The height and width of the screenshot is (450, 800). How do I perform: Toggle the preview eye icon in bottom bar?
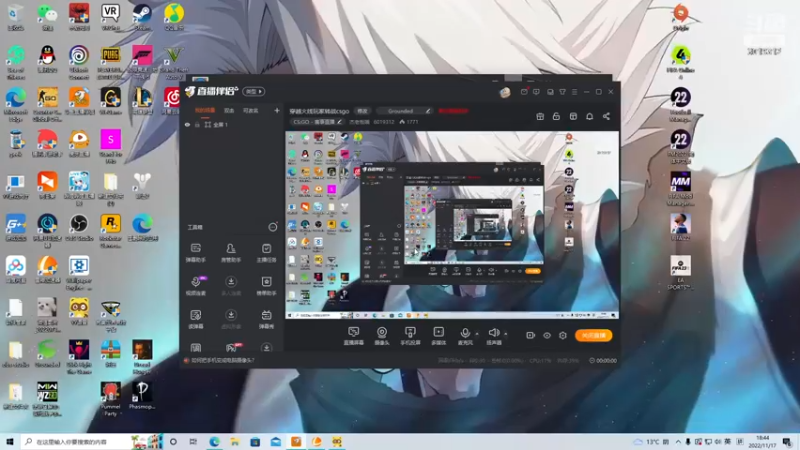pos(546,335)
